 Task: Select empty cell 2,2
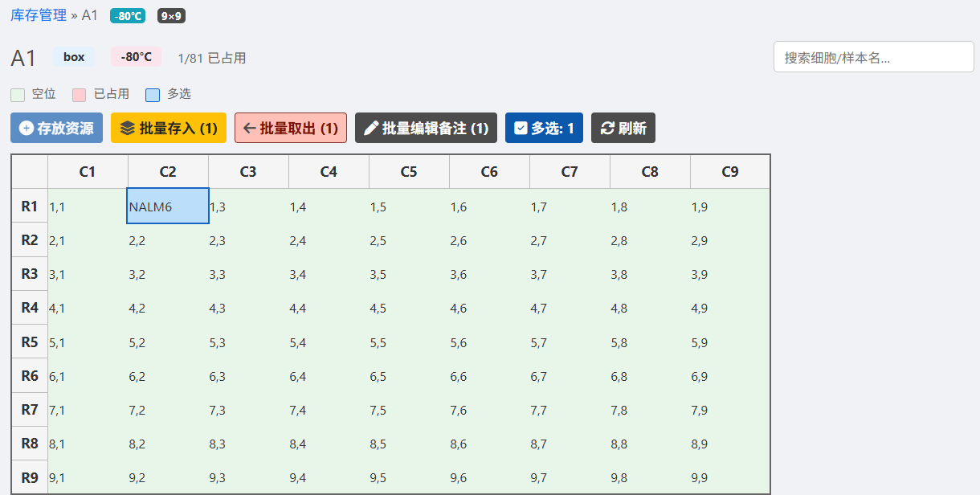click(168, 240)
